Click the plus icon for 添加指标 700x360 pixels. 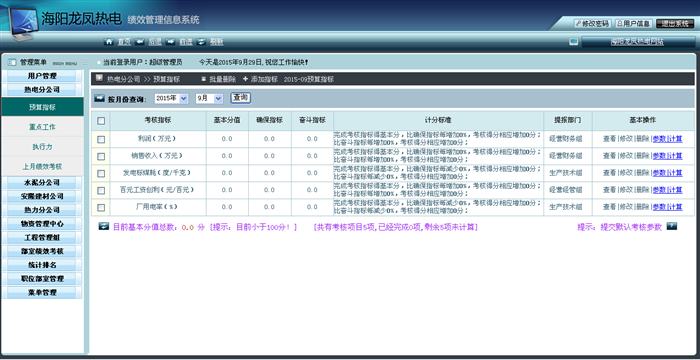[x=245, y=79]
